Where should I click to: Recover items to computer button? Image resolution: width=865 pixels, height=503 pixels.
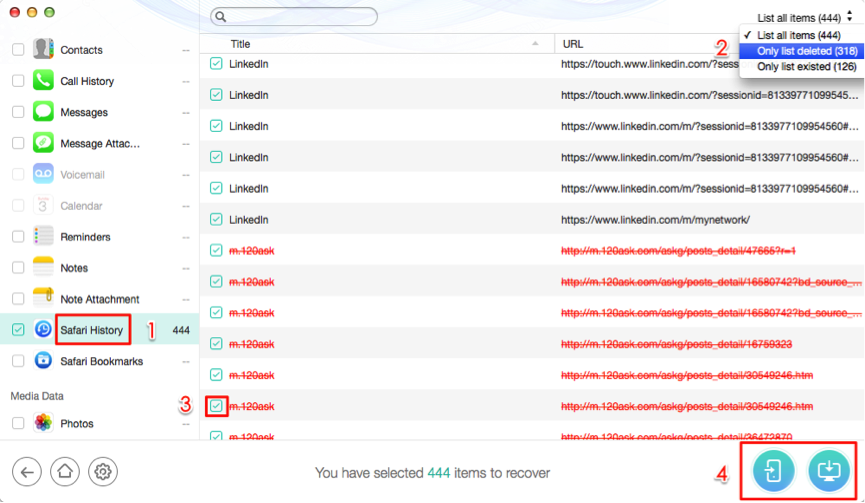pos(829,471)
